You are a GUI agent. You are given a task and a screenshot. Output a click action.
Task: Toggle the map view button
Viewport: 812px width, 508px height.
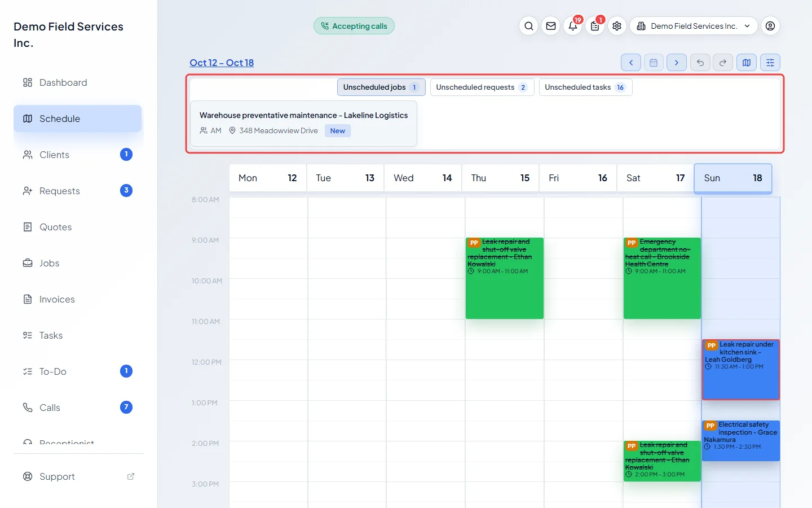coord(747,63)
